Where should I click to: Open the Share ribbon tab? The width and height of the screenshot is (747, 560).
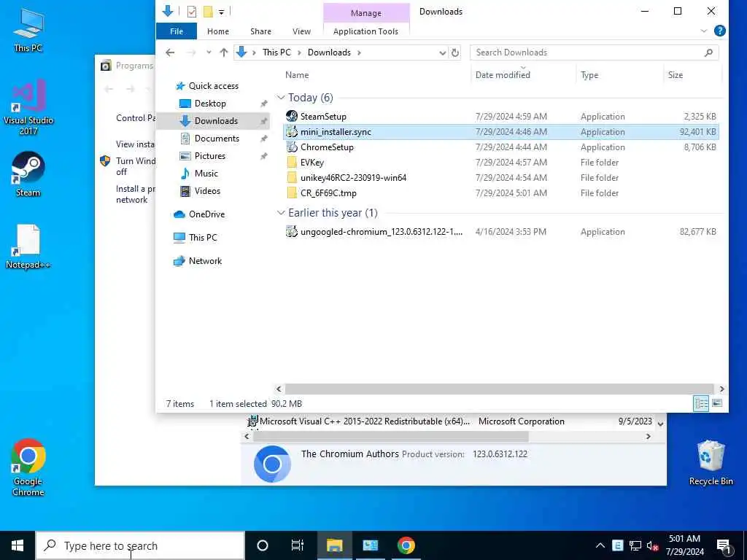[x=260, y=31]
